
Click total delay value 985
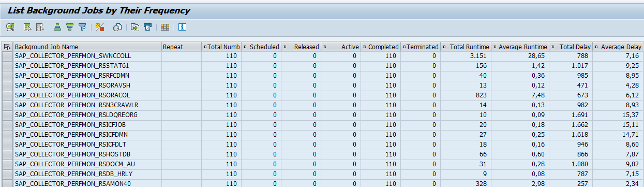point(583,76)
